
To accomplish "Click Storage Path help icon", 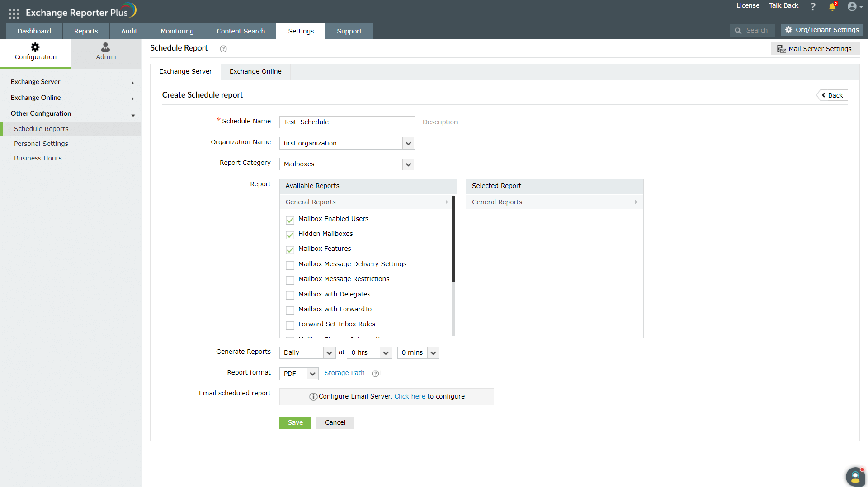I will pos(375,374).
